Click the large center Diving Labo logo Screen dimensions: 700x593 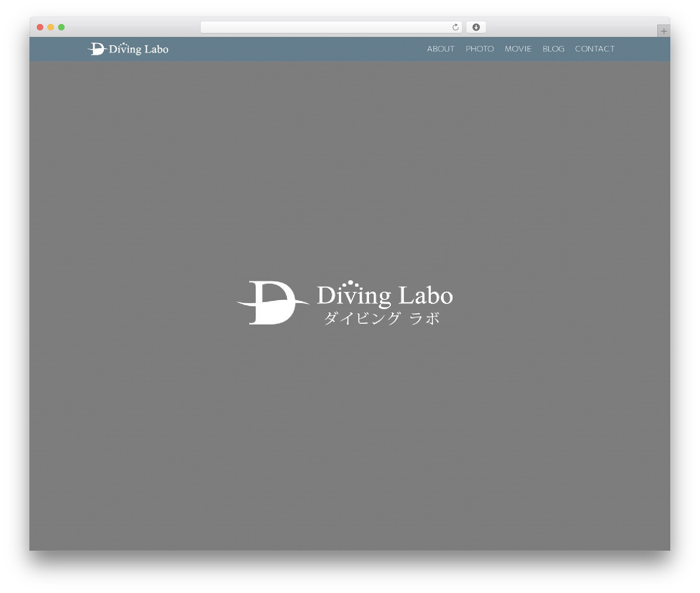click(345, 303)
